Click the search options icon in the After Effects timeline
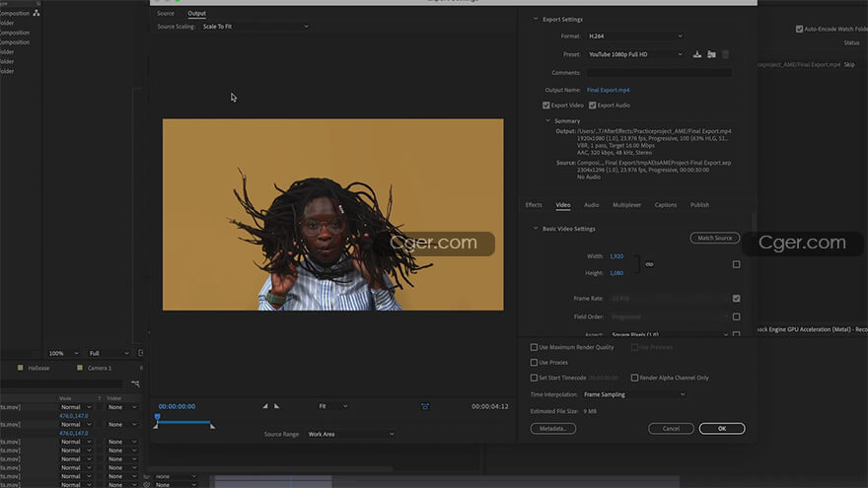 (x=135, y=383)
